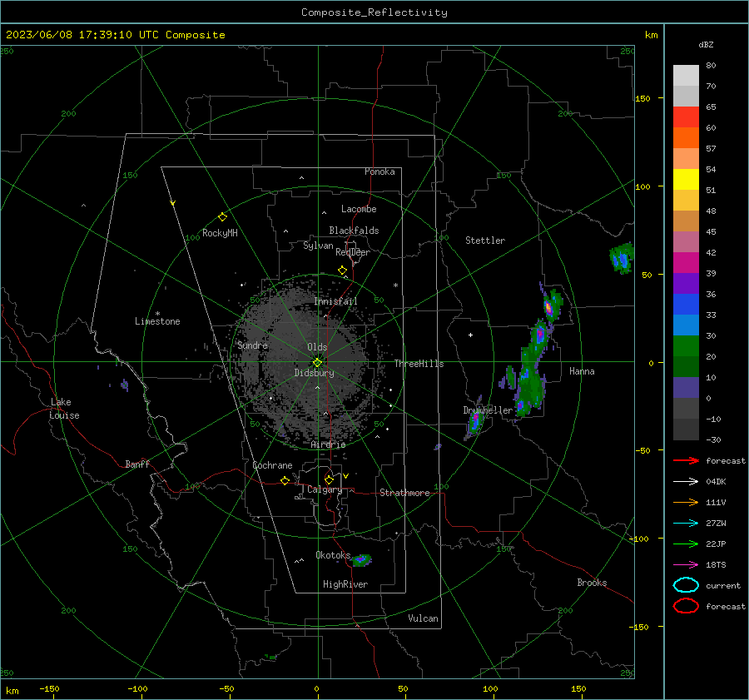Click the red forecast ellipse icon
The width and height of the screenshot is (749, 700).
tap(686, 606)
